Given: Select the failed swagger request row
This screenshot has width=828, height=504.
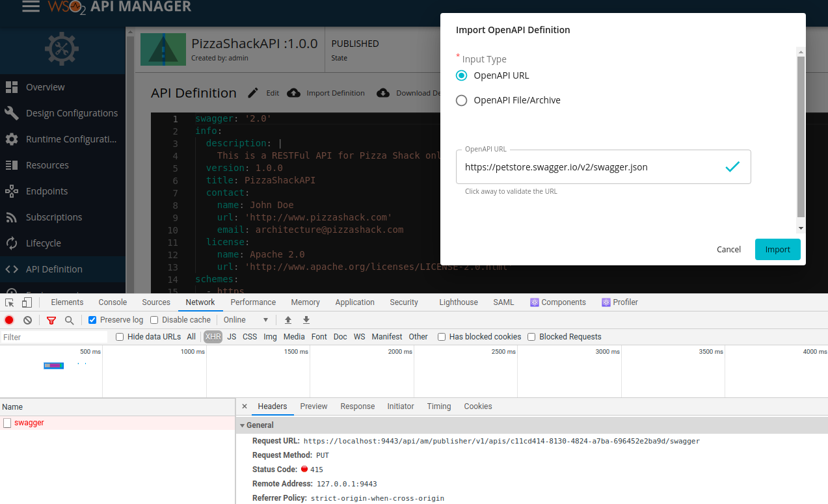Looking at the screenshot, I should 118,423.
